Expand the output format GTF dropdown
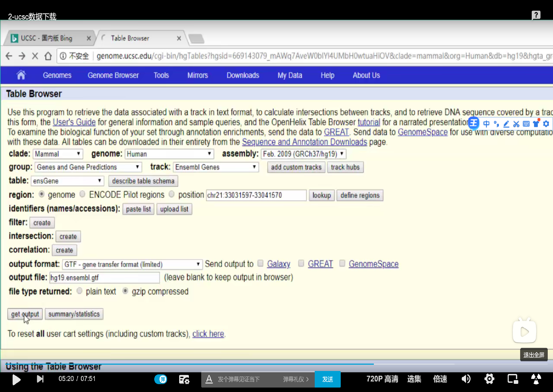553x392 pixels. point(132,264)
